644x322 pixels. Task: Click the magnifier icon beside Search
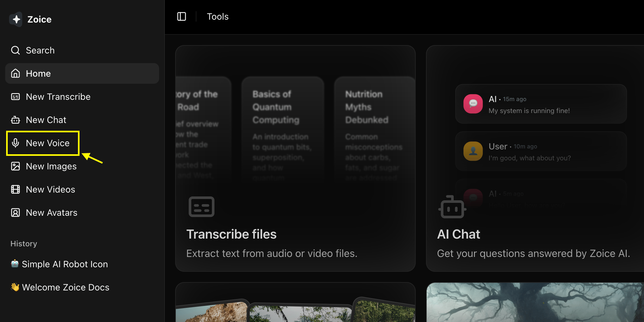click(15, 50)
